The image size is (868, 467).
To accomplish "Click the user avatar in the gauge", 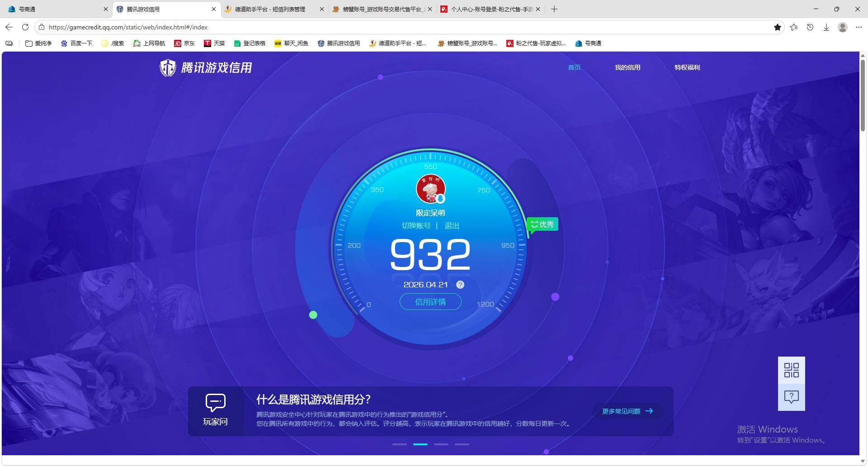I will (x=430, y=189).
